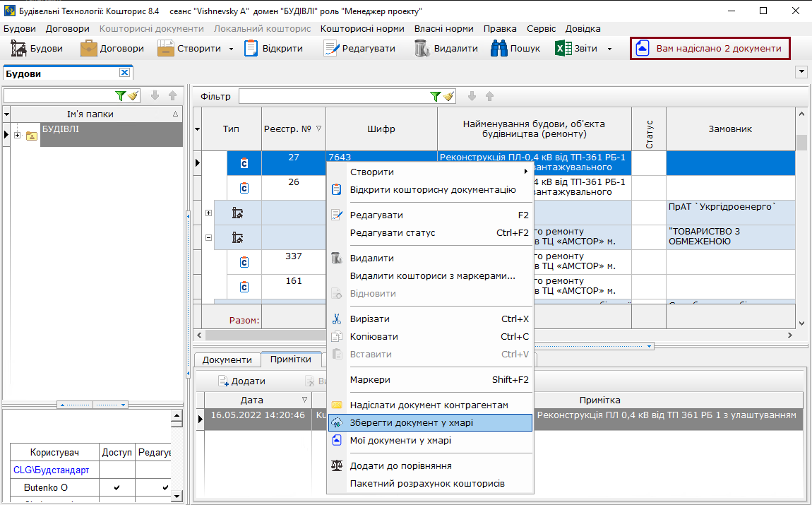Click the table horizontal scrollbar right arrow
This screenshot has width=812, height=505.
pos(789,335)
